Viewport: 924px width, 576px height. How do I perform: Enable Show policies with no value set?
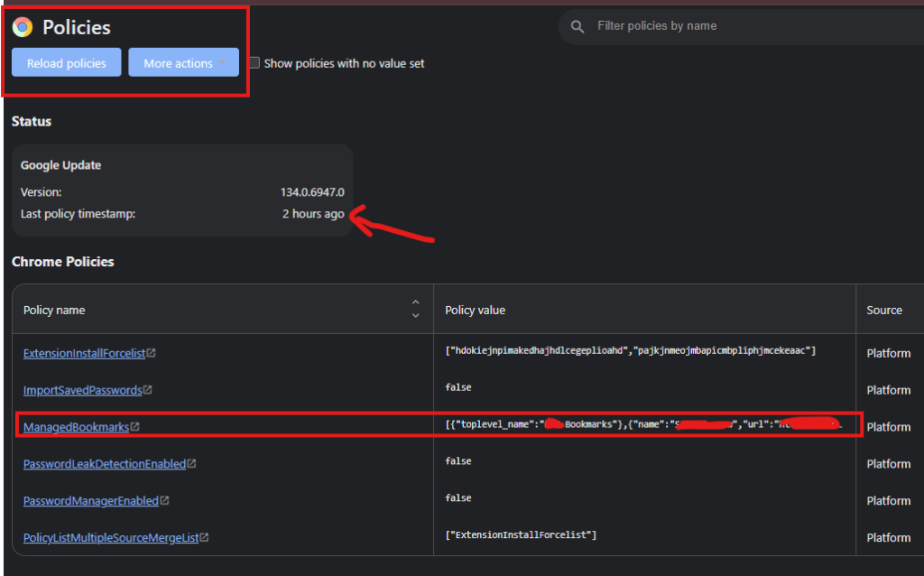254,62
